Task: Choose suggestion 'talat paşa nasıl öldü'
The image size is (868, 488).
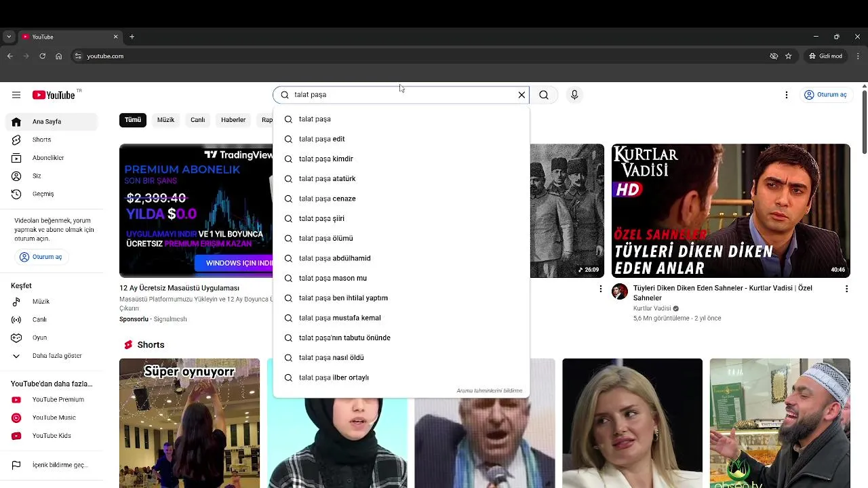Action: coord(401,358)
